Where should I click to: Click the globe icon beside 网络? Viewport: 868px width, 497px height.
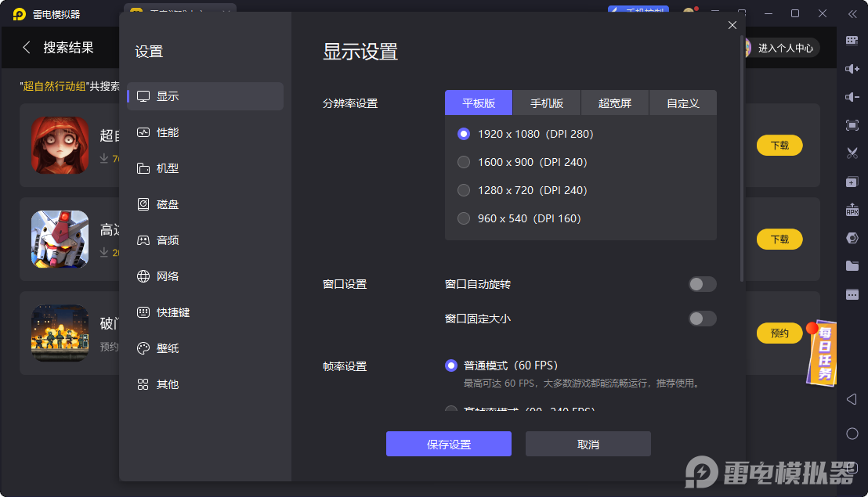(x=143, y=276)
